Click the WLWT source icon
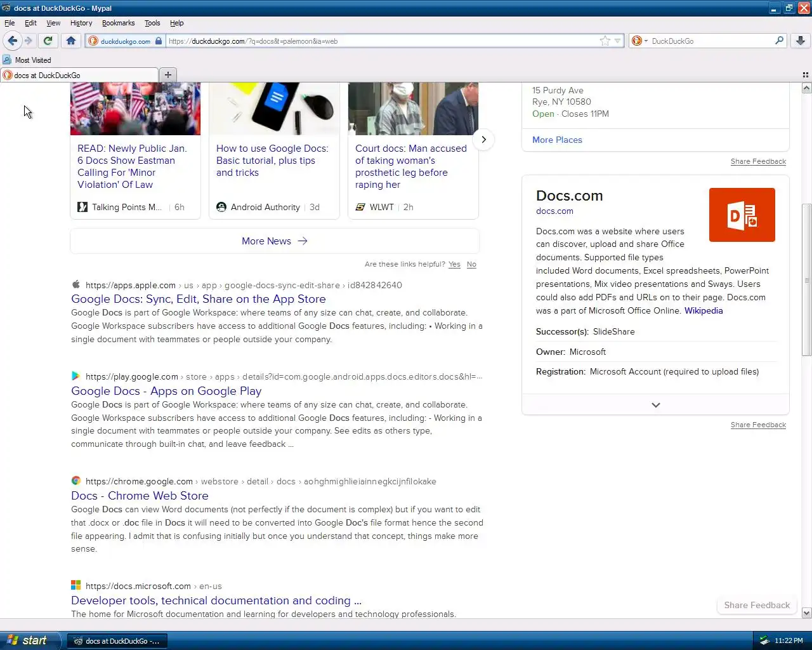 click(x=360, y=207)
